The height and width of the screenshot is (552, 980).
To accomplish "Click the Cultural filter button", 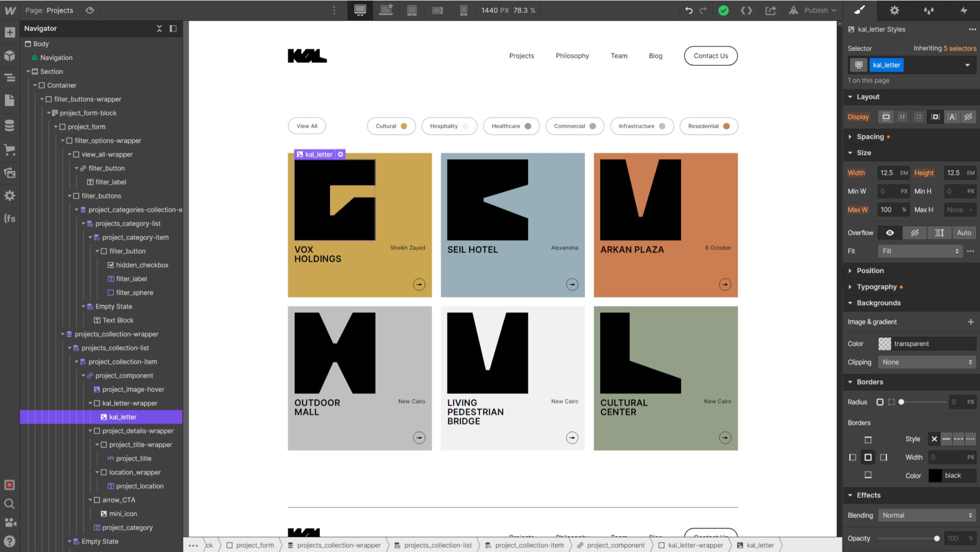I will [391, 126].
